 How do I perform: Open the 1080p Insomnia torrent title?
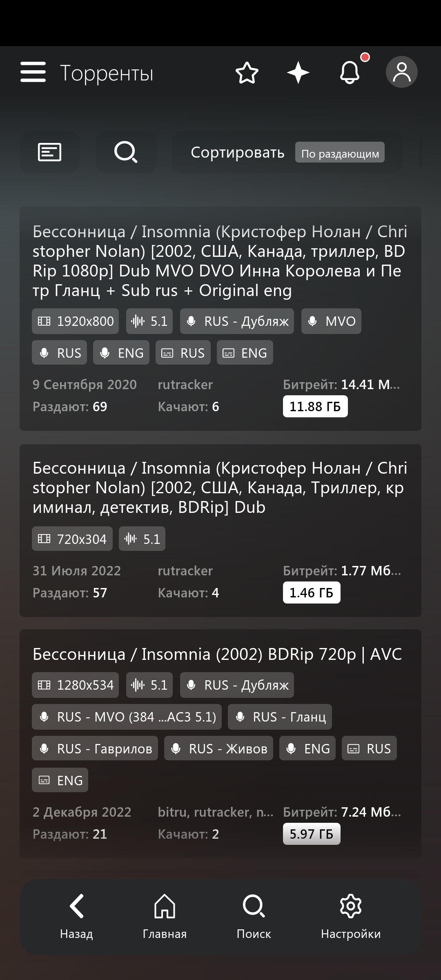tap(220, 261)
